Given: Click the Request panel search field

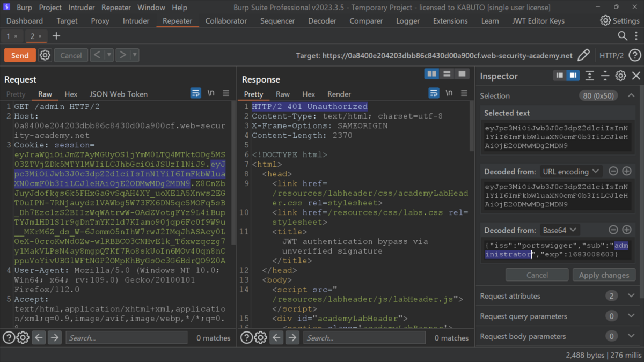Looking at the screenshot, I should click(x=127, y=338).
